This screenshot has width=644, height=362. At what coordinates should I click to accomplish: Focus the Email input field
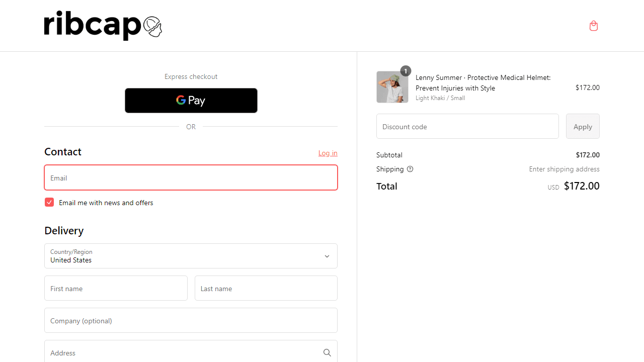point(191,178)
